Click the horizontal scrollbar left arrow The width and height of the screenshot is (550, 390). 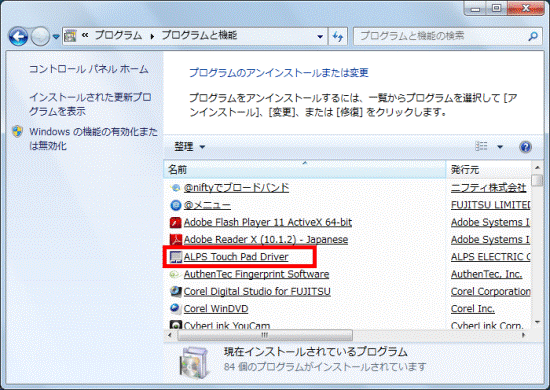[170, 335]
